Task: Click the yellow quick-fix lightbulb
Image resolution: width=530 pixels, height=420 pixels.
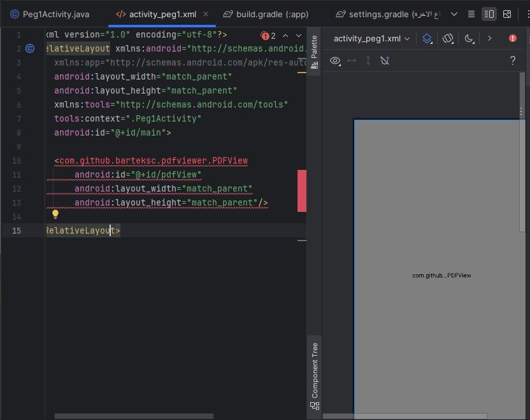Action: (55, 214)
